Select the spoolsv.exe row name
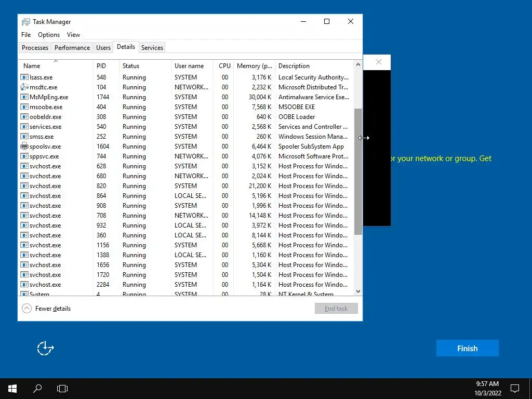Image resolution: width=532 pixels, height=399 pixels. pos(45,147)
